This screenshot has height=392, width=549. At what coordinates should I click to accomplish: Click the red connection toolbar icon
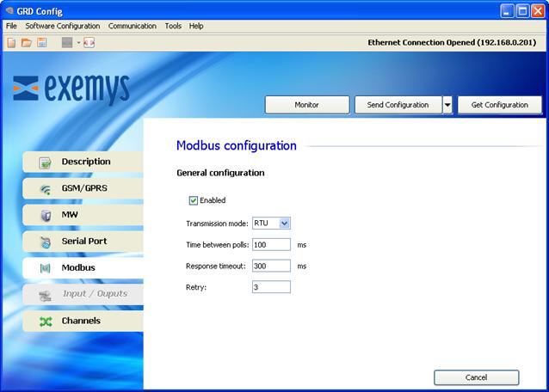89,42
